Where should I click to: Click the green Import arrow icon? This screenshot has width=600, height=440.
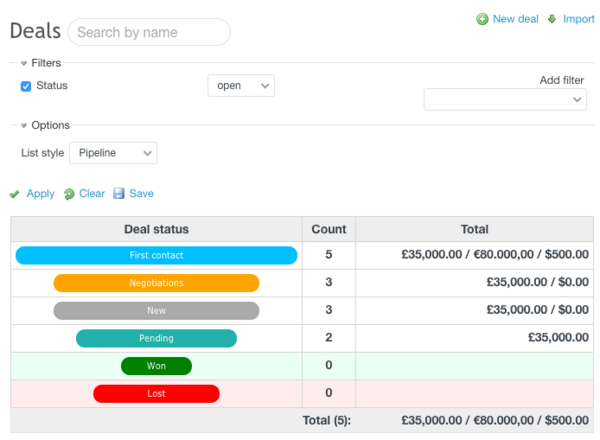[552, 19]
